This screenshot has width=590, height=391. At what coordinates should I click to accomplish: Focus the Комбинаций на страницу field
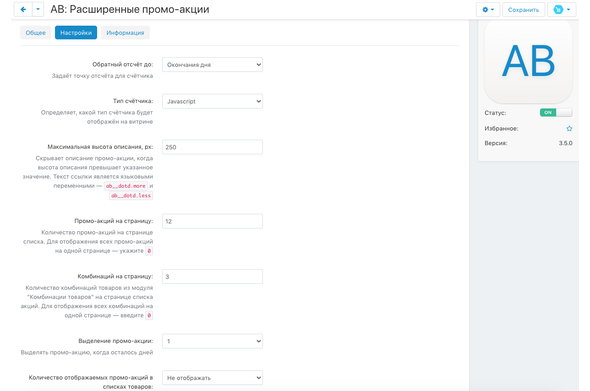click(x=212, y=277)
